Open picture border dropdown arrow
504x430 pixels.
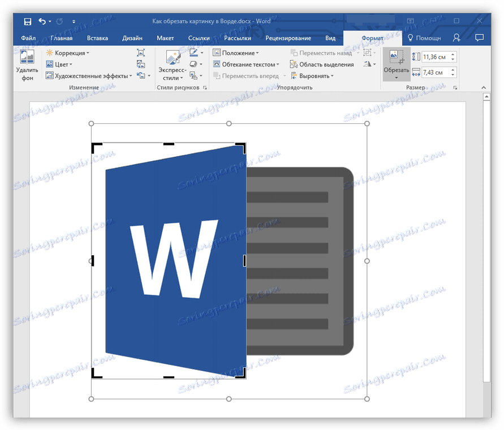point(202,53)
